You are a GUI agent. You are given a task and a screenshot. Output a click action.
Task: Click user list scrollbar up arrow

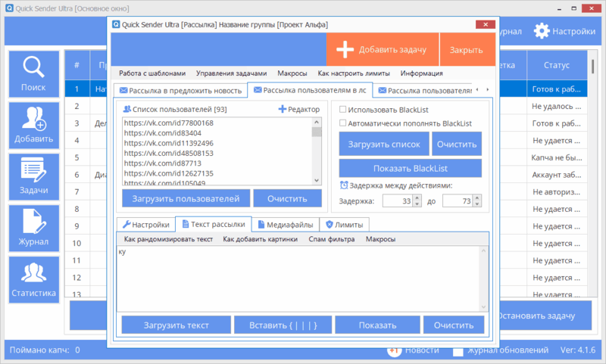(x=317, y=122)
